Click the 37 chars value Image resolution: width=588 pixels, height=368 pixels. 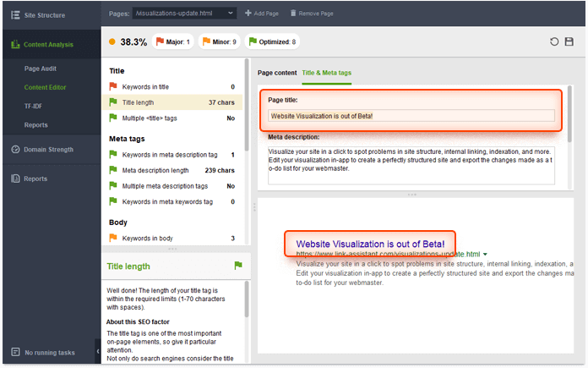tap(221, 102)
